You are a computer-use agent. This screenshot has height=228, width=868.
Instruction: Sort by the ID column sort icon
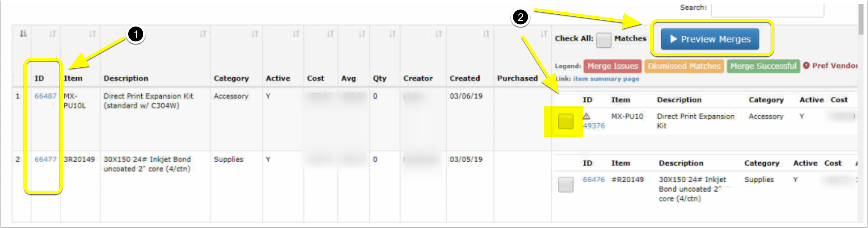[x=52, y=34]
